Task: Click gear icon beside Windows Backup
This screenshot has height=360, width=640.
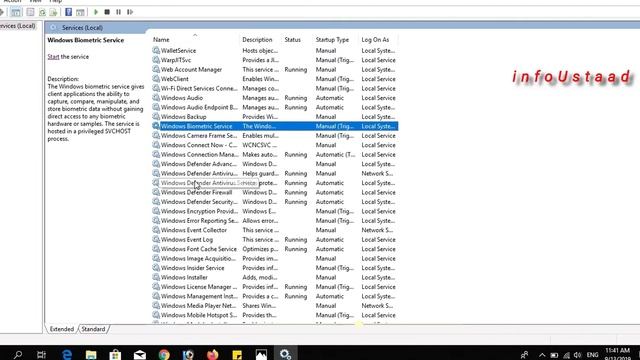Action: (156, 116)
